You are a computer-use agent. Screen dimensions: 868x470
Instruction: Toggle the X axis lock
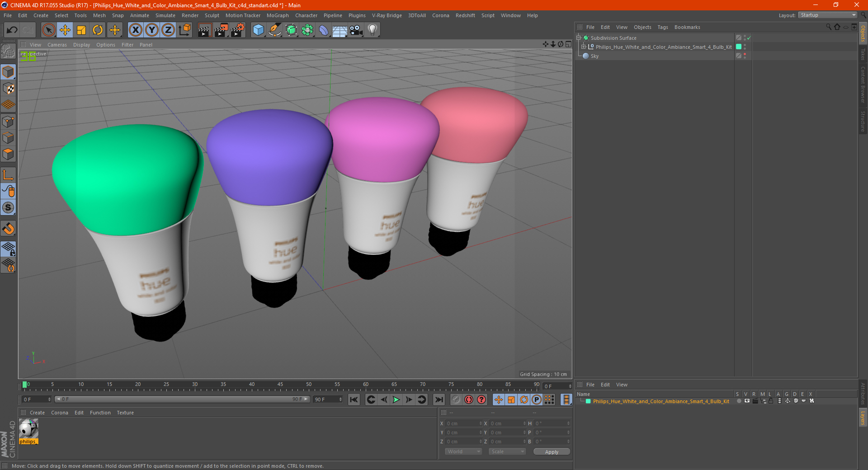135,30
